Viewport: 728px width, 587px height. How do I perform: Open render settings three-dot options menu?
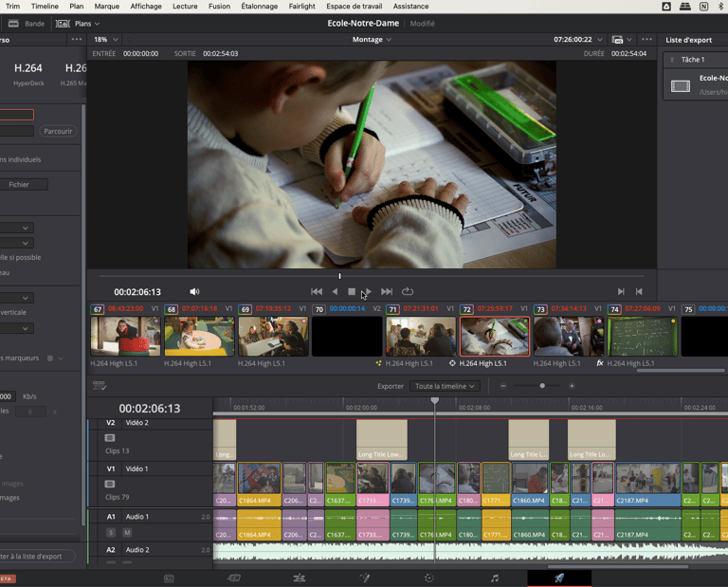[x=77, y=40]
